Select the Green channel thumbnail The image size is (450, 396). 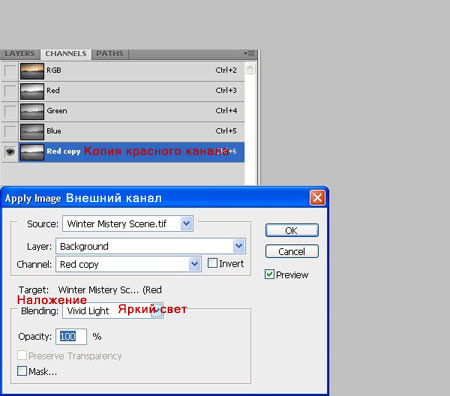[x=32, y=111]
